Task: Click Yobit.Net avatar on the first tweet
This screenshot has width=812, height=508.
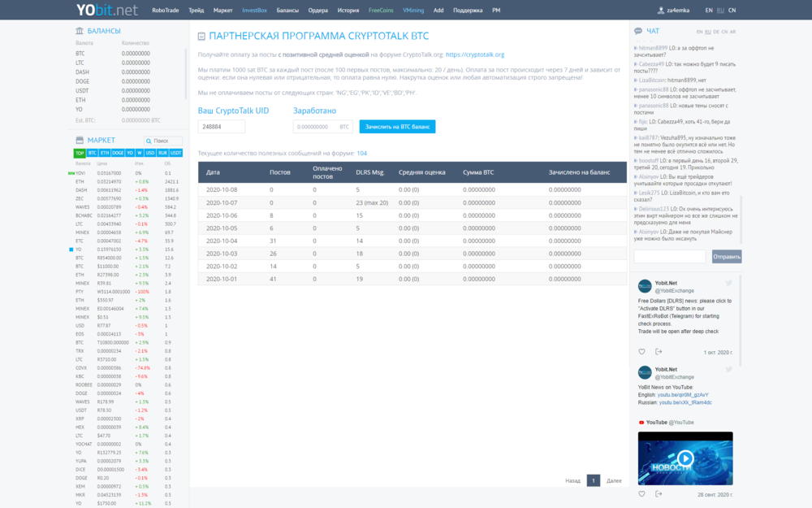Action: point(645,286)
